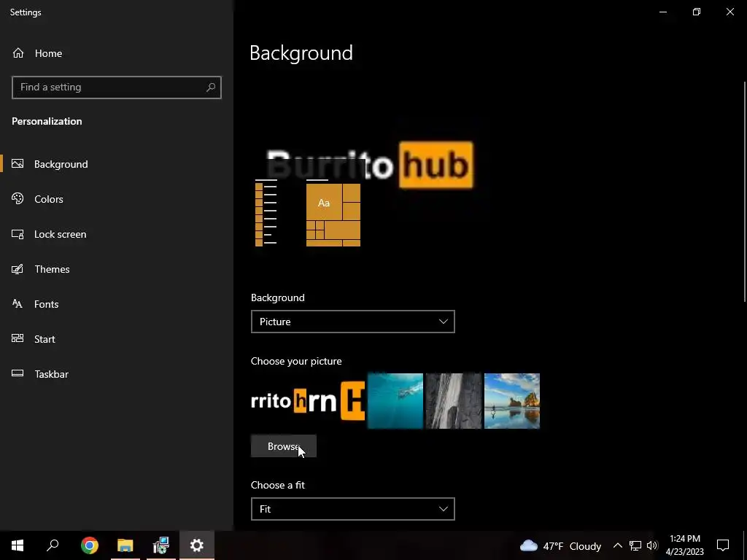Image resolution: width=747 pixels, height=560 pixels.
Task: Open the Start settings page
Action: [x=117, y=339]
